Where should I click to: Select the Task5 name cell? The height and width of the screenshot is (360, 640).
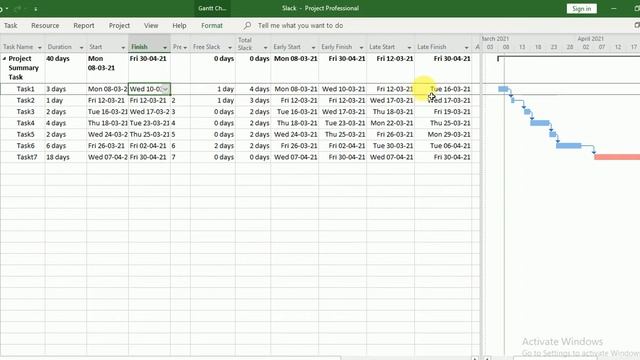23,134
